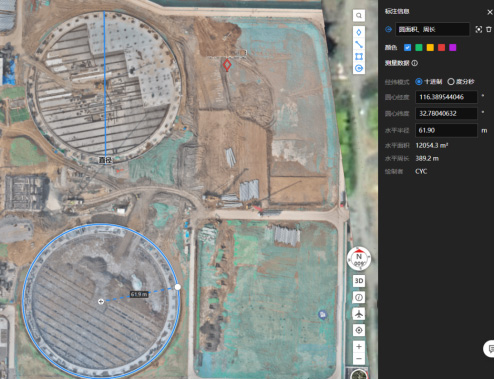Open the map search tool
This screenshot has width=495, height=379.
pyautogui.click(x=359, y=16)
